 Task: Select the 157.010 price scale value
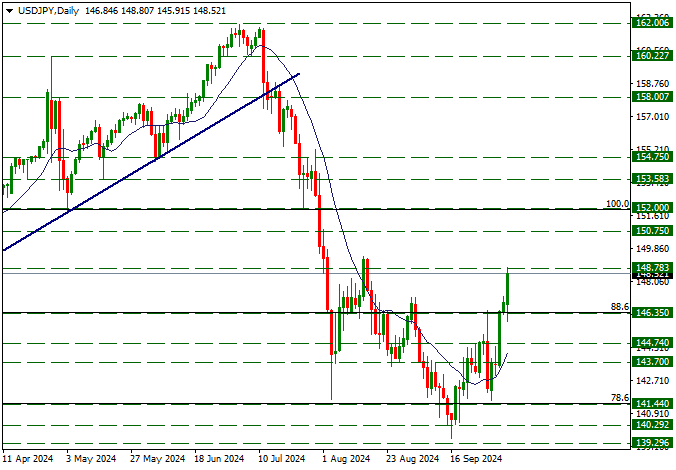click(x=653, y=116)
